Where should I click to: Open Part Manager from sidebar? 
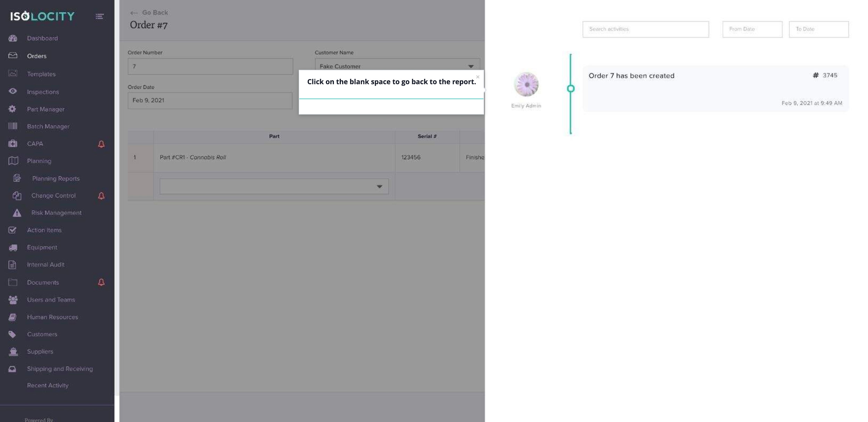(46, 109)
